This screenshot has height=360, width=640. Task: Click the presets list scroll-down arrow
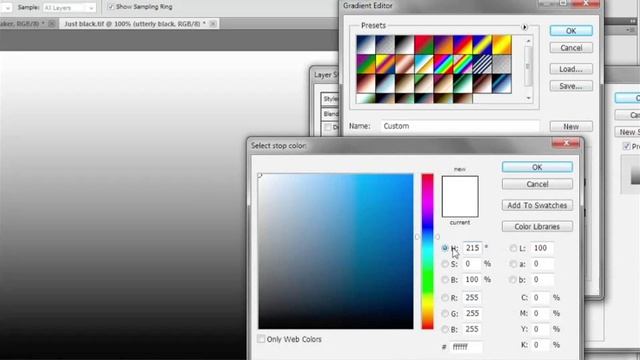pyautogui.click(x=528, y=98)
